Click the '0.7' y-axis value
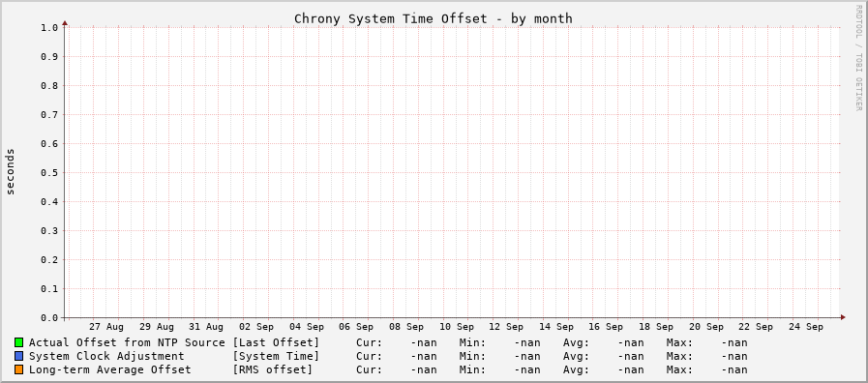The height and width of the screenshot is (383, 868). (48, 114)
